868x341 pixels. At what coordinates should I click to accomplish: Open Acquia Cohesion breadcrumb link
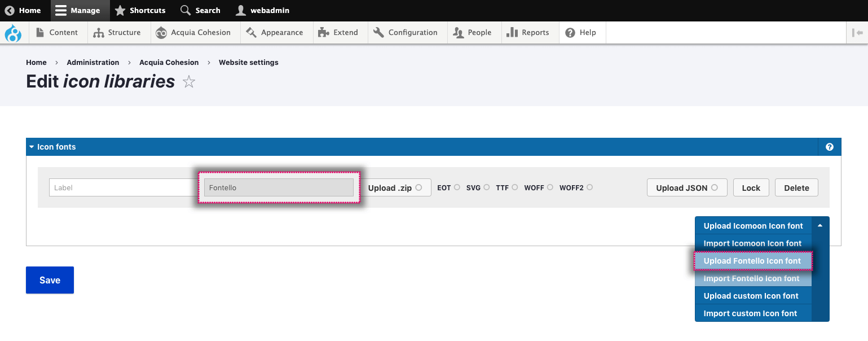click(x=169, y=62)
